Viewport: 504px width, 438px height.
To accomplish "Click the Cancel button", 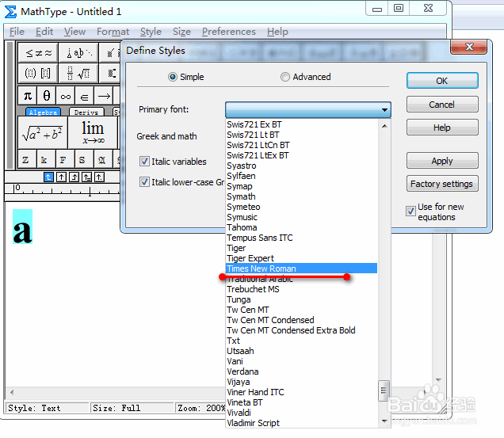I will point(442,105).
